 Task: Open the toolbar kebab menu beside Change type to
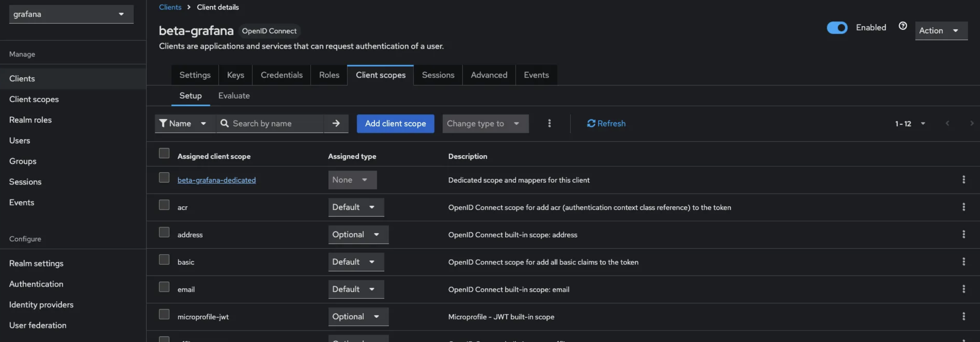tap(549, 123)
